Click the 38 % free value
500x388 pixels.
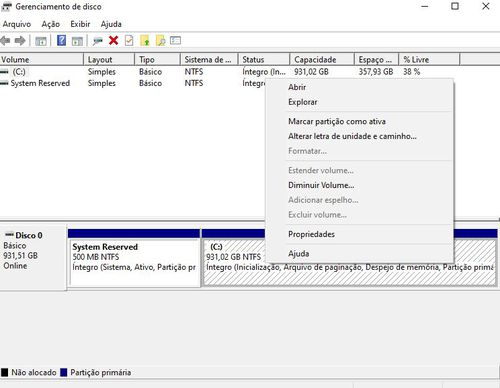(411, 72)
